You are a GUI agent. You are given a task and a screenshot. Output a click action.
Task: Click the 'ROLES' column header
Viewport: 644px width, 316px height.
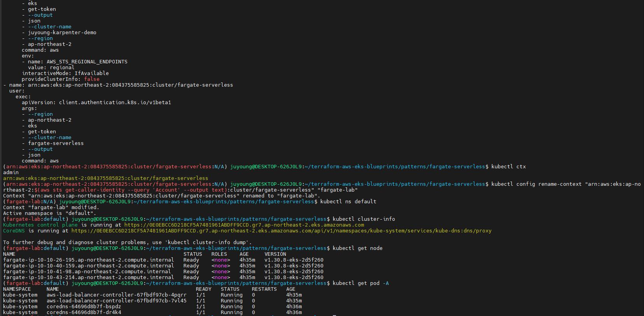pyautogui.click(x=219, y=254)
